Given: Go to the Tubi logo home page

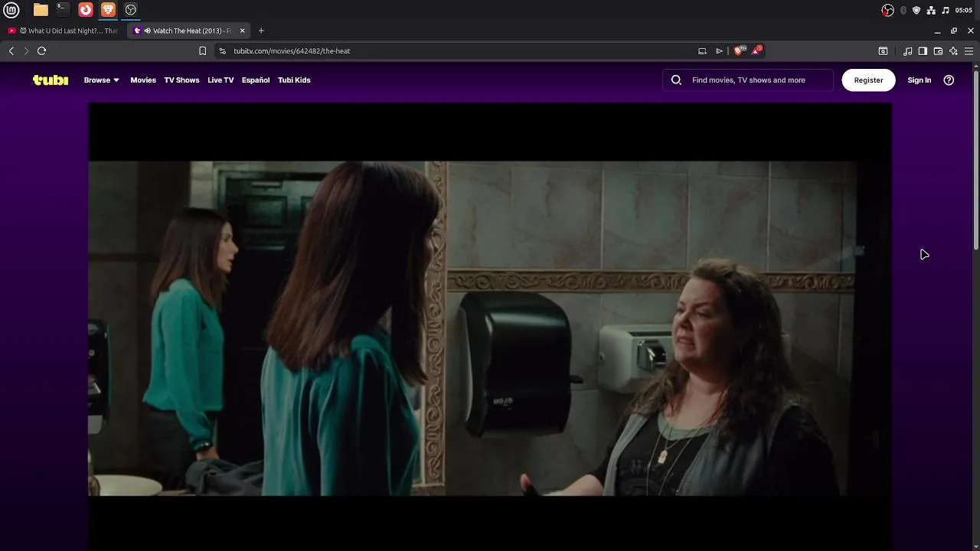Looking at the screenshot, I should pyautogui.click(x=51, y=80).
